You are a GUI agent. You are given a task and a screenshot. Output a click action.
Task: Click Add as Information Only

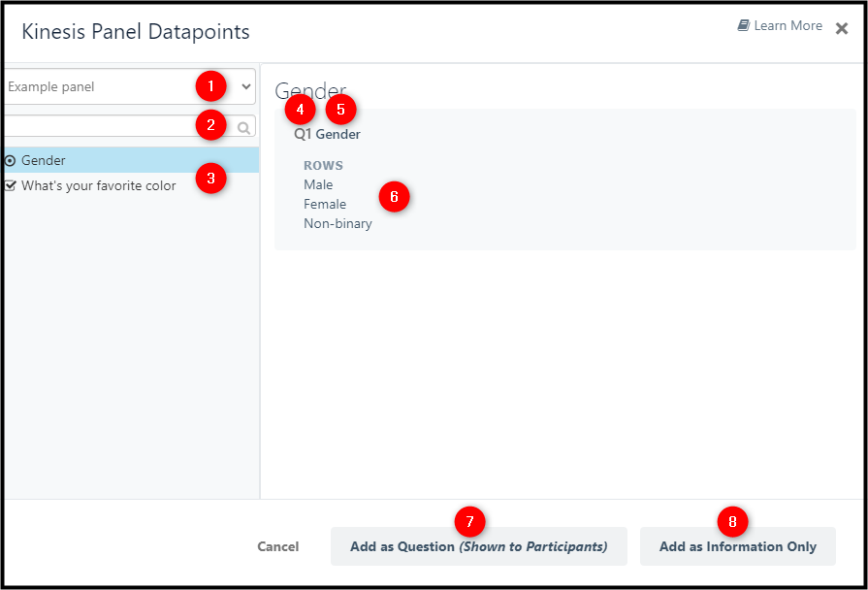[x=738, y=546]
